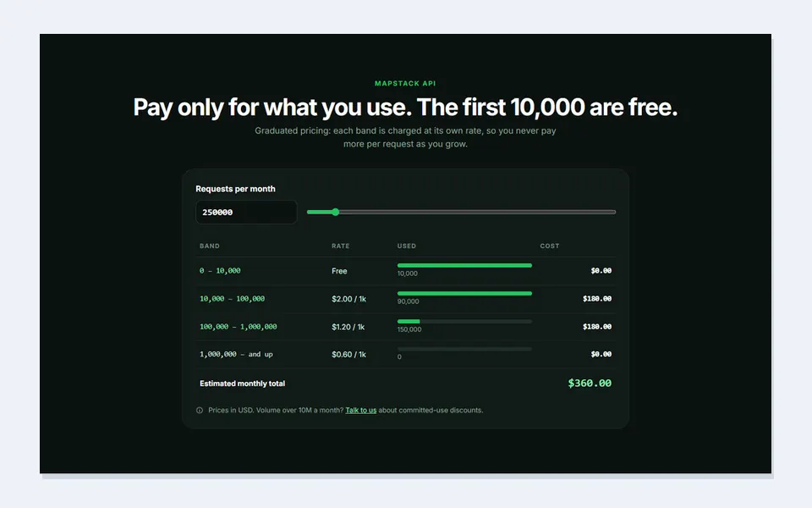Click the 150,000 used value
812x508 pixels.
409,329
